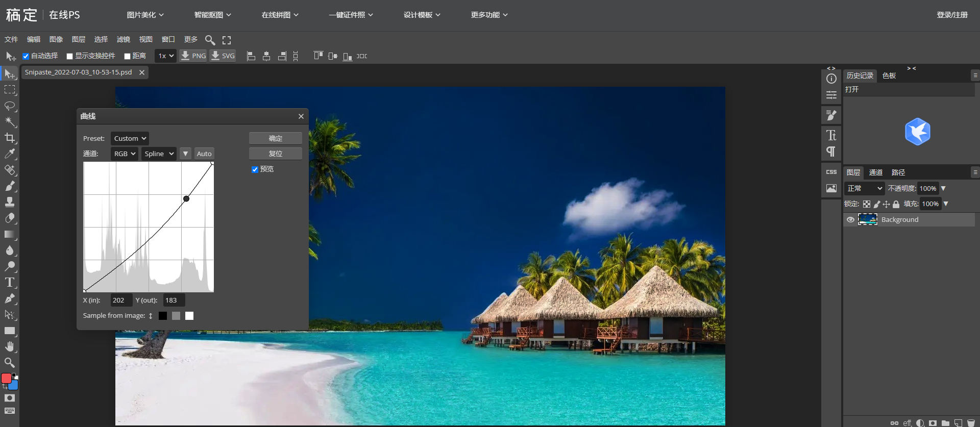Disable the preview checkbox in Curves dialog
Viewport: 980px width, 427px height.
point(255,169)
